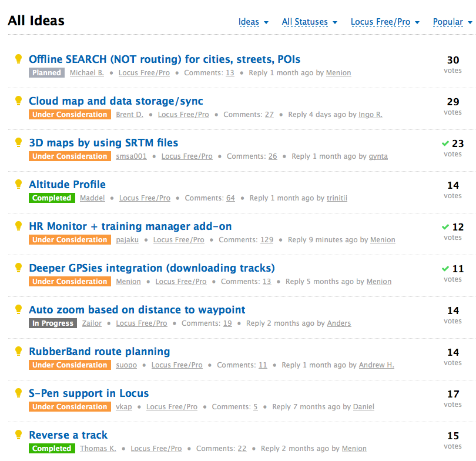Click the green checkmark beside 23 votes
This screenshot has height=461, width=476.
(445, 143)
